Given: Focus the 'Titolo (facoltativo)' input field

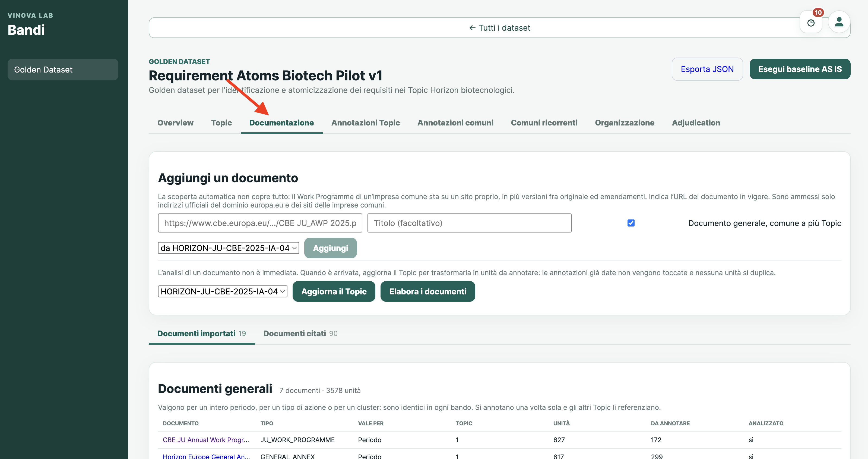Looking at the screenshot, I should pyautogui.click(x=469, y=223).
